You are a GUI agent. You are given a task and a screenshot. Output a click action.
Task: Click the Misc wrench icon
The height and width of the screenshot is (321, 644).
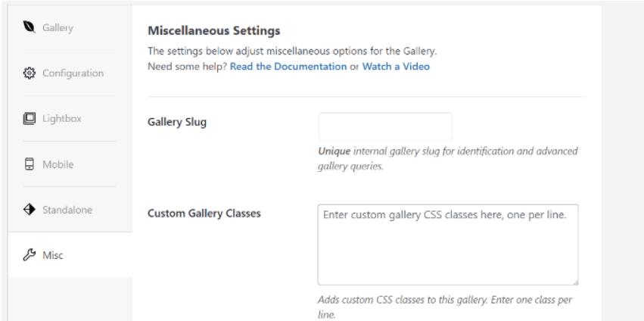pyautogui.click(x=30, y=255)
